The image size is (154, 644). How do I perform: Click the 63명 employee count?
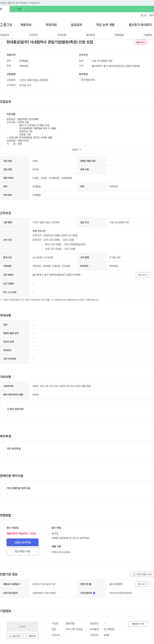tap(106, 635)
